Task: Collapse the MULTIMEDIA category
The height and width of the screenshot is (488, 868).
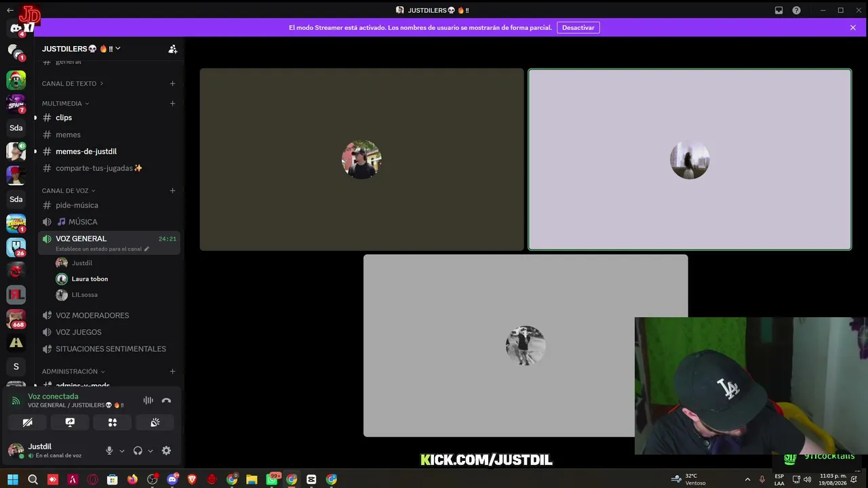Action: (65, 104)
